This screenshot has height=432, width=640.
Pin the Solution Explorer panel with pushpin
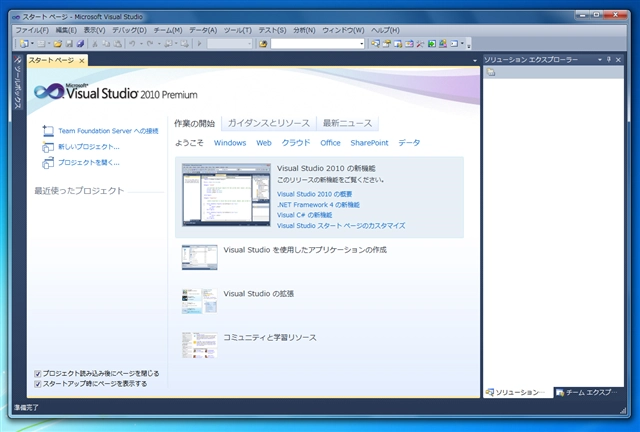607,61
